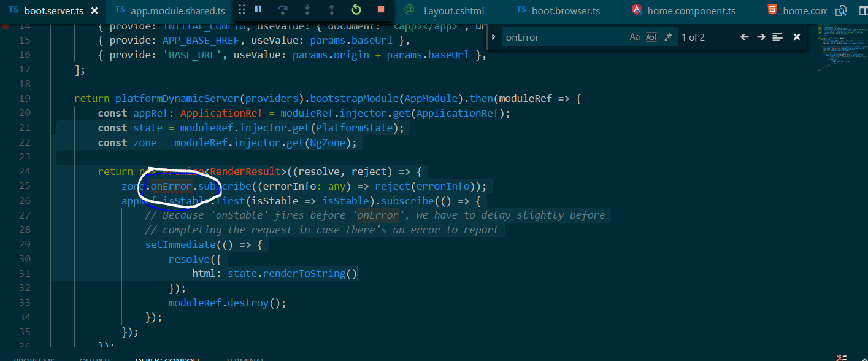Remove the breakpoint dot at line 14
Image resolution: width=868 pixels, height=361 pixels.
pyautogui.click(x=5, y=26)
